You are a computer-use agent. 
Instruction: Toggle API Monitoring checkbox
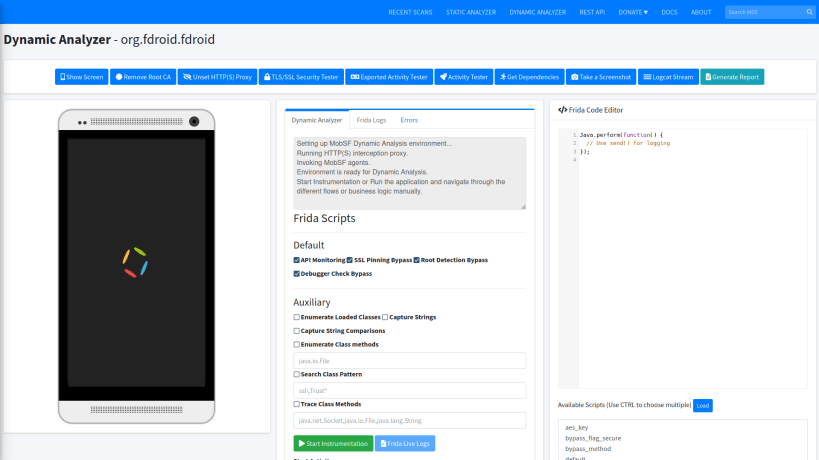297,260
